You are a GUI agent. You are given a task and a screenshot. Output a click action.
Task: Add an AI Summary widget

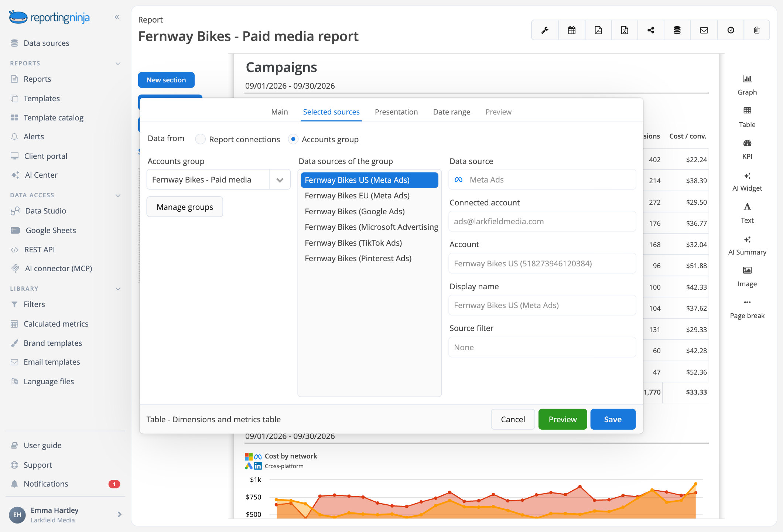[x=747, y=245]
